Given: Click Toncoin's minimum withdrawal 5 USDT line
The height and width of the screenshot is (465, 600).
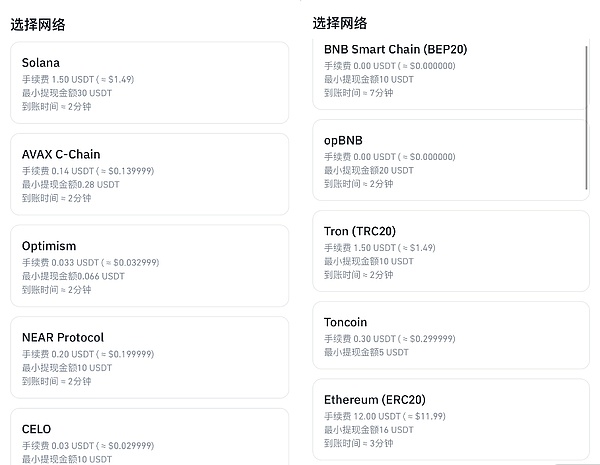Looking at the screenshot, I should [366, 352].
